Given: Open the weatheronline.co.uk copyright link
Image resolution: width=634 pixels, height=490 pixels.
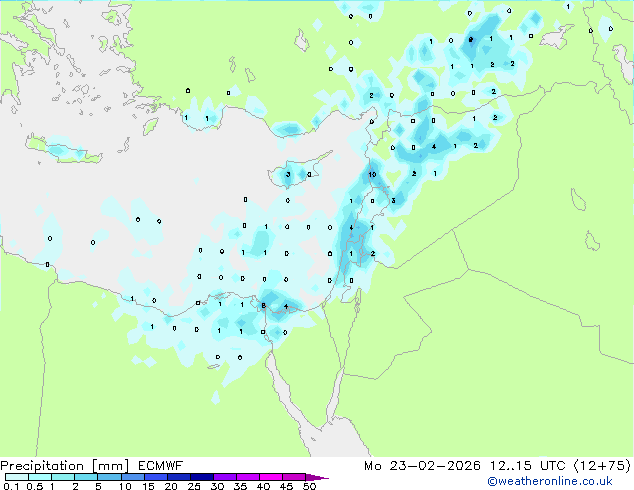Looking at the screenshot, I should point(550,481).
